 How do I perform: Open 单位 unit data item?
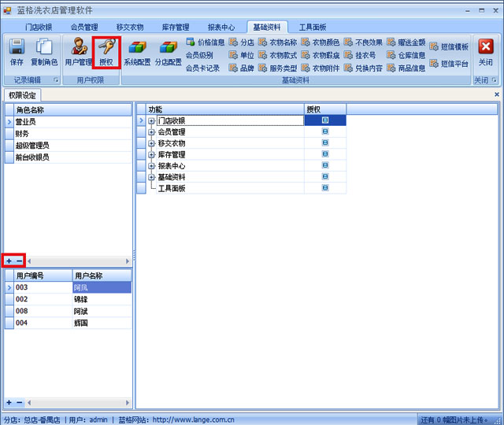point(242,55)
